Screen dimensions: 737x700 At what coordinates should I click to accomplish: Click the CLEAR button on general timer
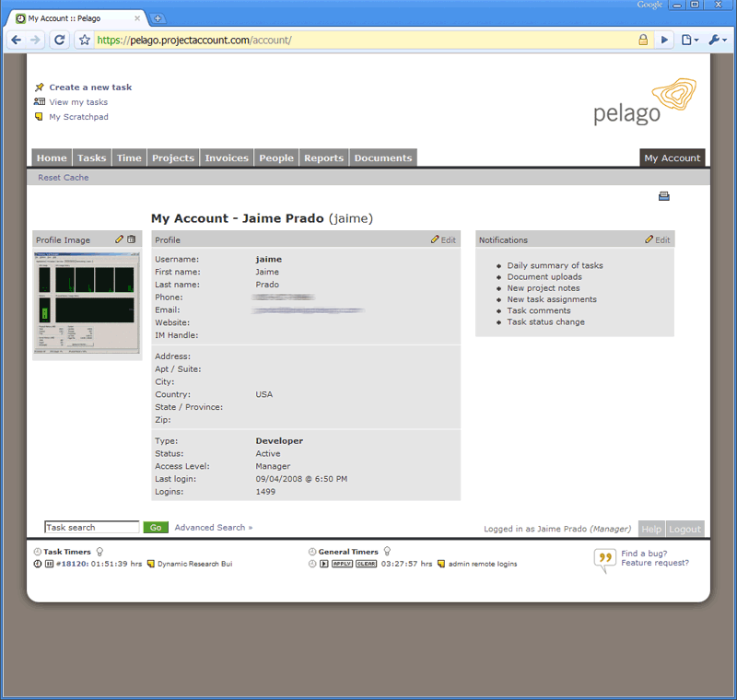366,564
